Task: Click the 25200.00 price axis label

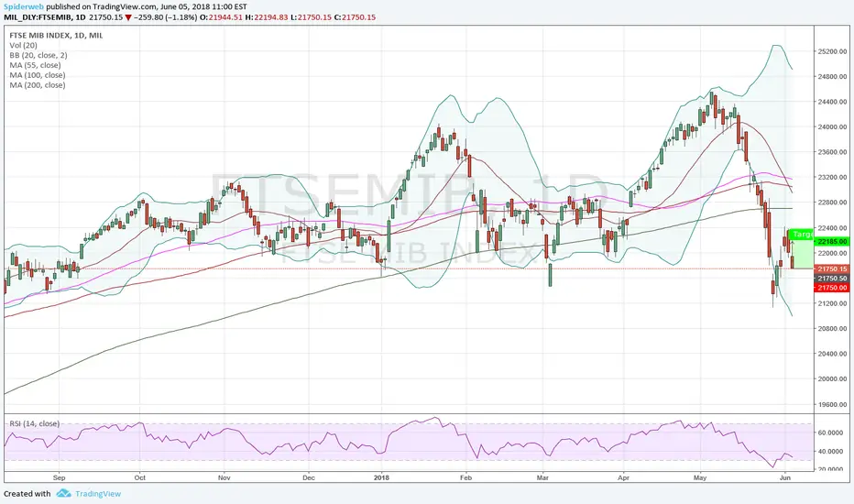Action: [x=832, y=51]
